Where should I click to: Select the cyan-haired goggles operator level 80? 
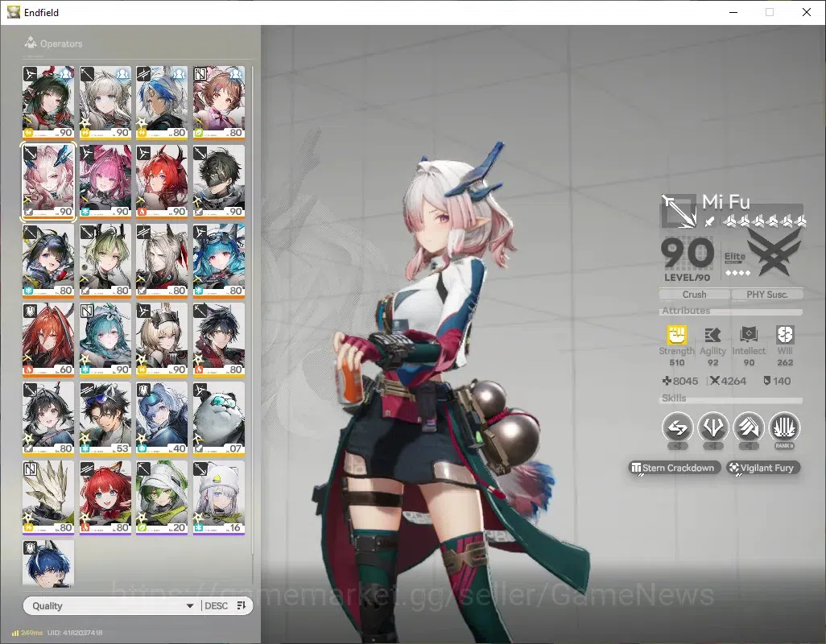219,260
